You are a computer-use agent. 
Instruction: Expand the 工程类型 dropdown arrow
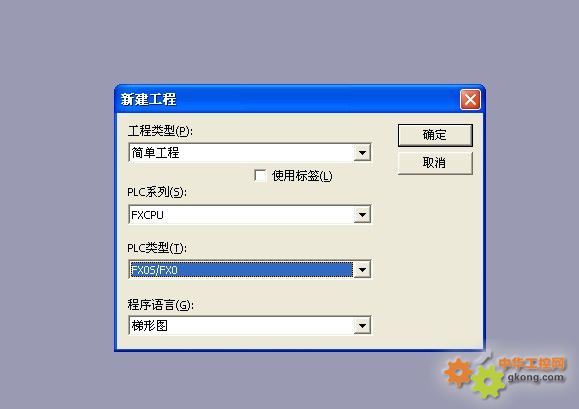362,153
